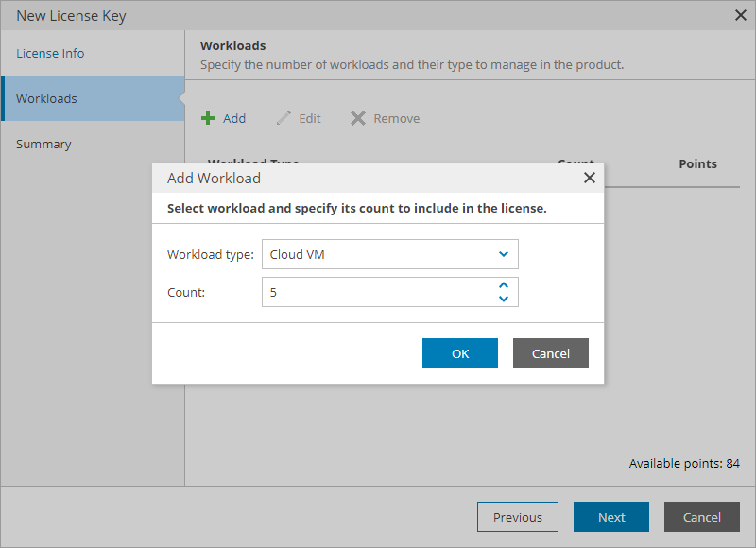Expand the Workload type chevron arrow
756x548 pixels.
[x=504, y=254]
